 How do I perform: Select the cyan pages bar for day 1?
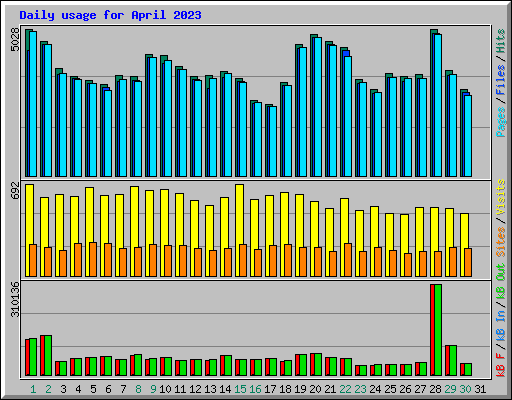[x=33, y=104]
